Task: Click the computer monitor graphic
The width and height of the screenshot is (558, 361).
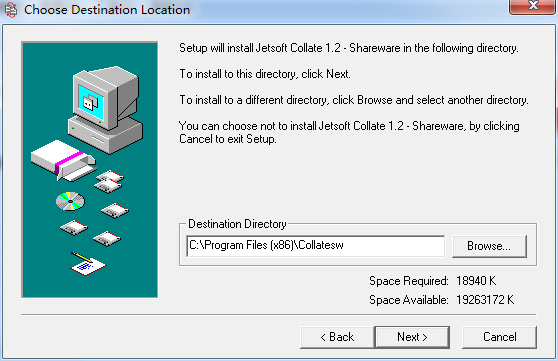Action: tap(106, 109)
